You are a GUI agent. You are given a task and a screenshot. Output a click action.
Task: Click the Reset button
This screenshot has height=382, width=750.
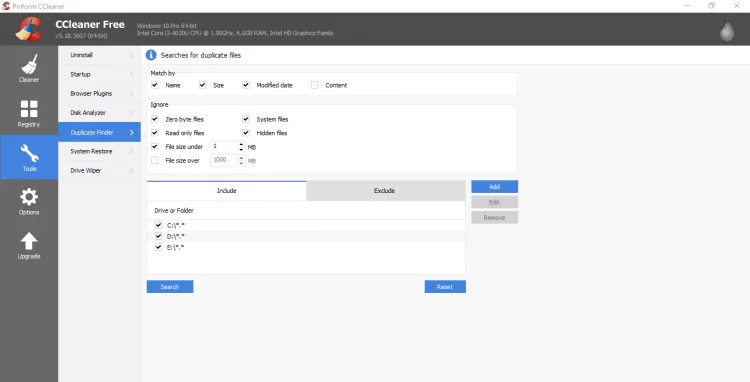click(445, 286)
